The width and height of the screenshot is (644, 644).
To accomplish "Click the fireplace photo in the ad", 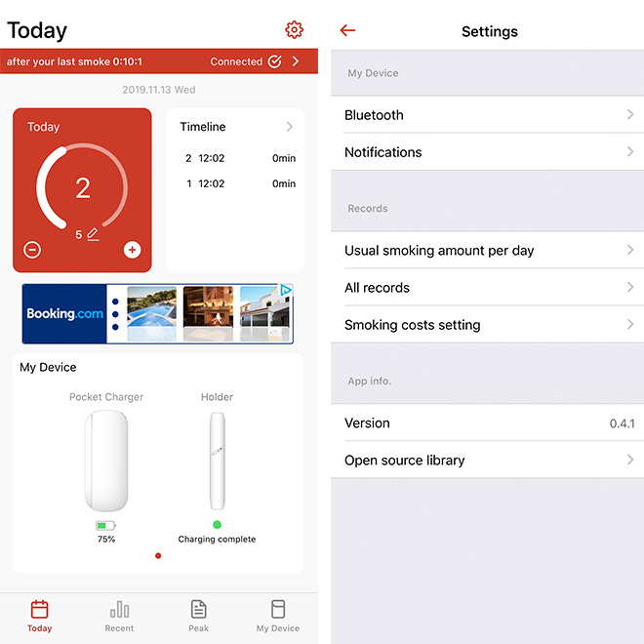I will [x=208, y=313].
